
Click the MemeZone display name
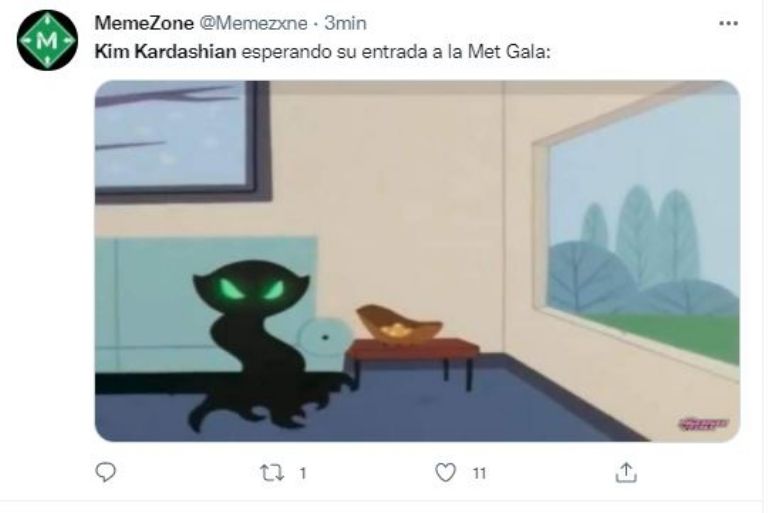pos(144,23)
